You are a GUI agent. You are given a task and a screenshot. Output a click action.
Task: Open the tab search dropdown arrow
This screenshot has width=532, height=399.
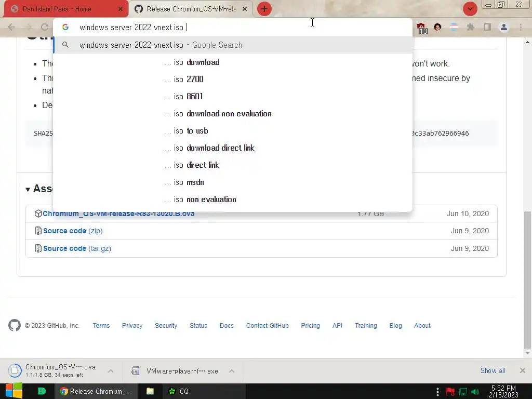(x=470, y=9)
